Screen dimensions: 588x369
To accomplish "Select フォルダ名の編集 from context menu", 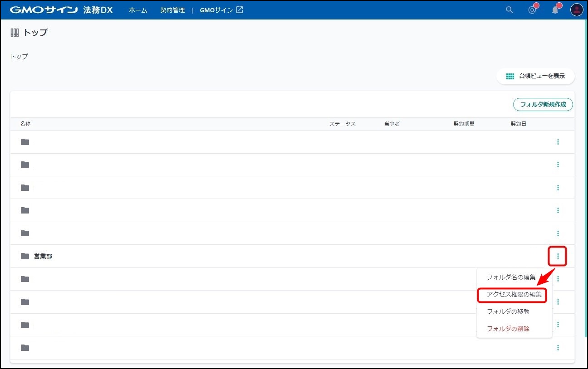I will click(511, 277).
